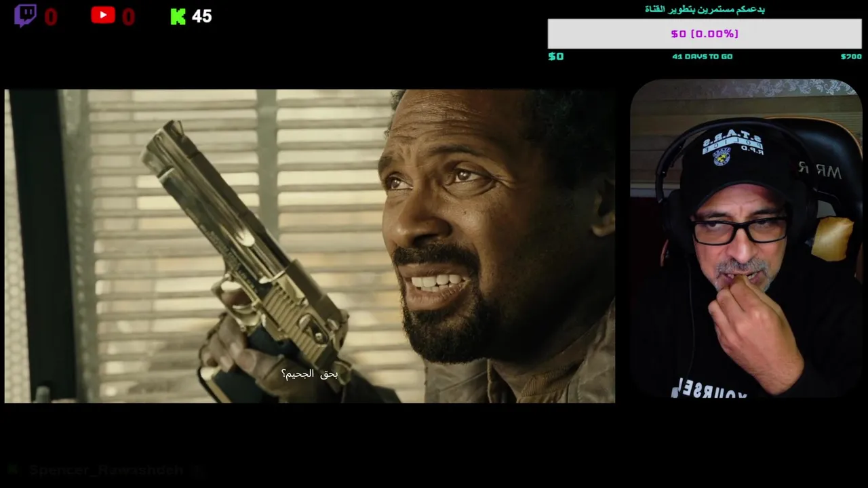Click the Arabic subtitle in the video
Image resolution: width=868 pixels, height=488 pixels.
pyautogui.click(x=309, y=373)
